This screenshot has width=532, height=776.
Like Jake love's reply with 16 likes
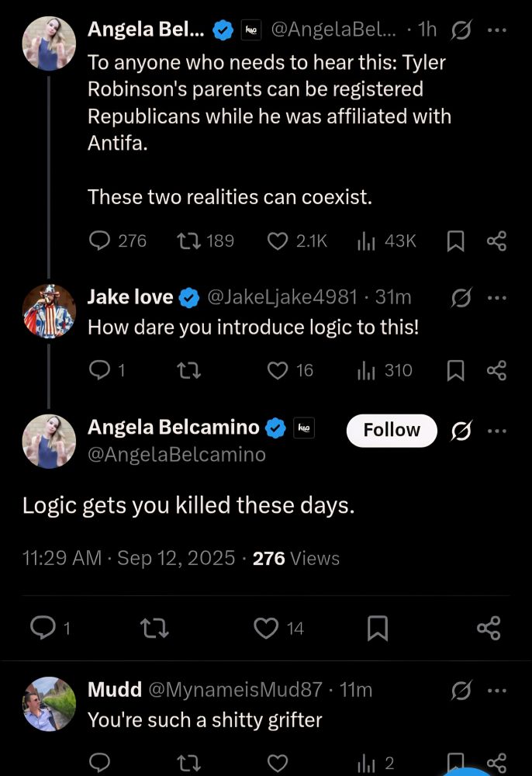coord(278,371)
